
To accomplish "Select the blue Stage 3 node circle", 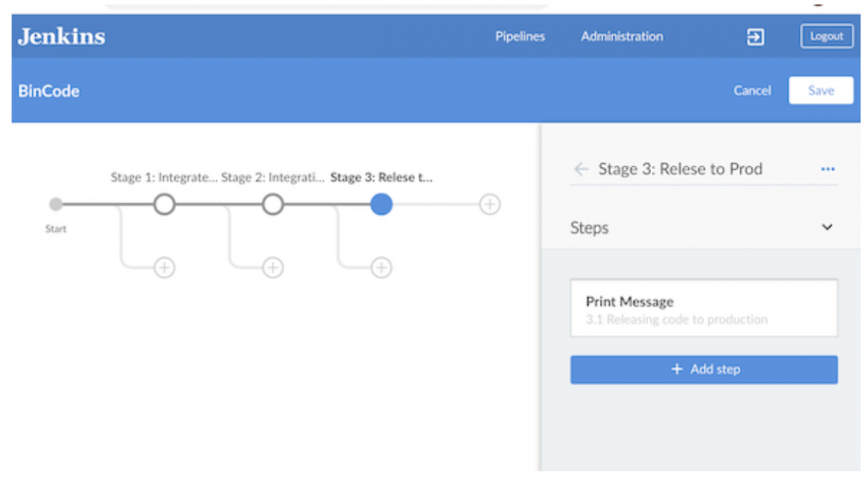I will click(x=381, y=204).
